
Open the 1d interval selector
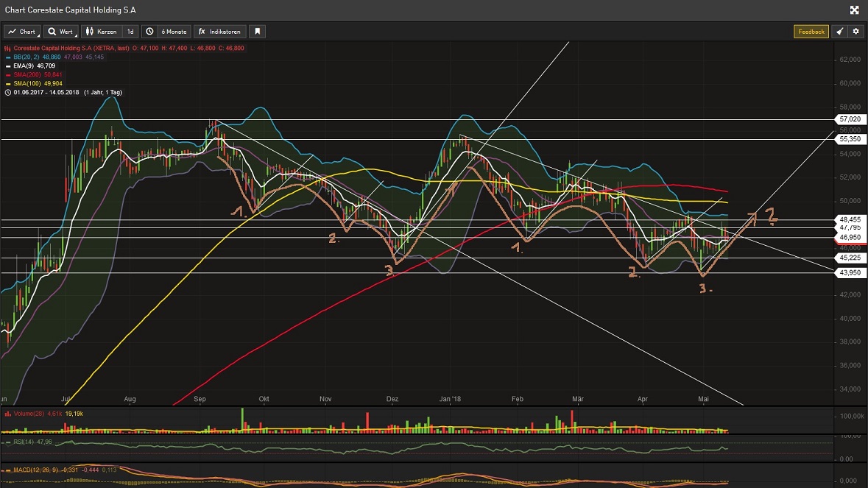[130, 32]
